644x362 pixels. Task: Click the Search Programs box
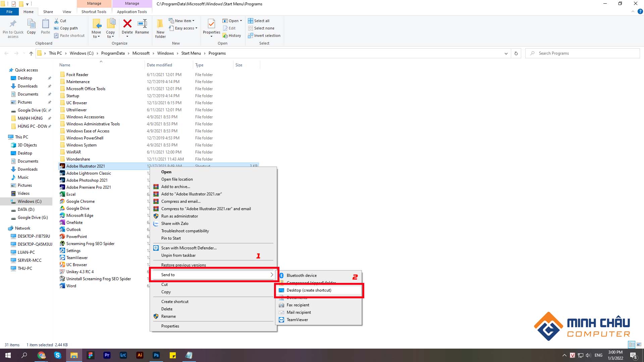[x=582, y=53]
